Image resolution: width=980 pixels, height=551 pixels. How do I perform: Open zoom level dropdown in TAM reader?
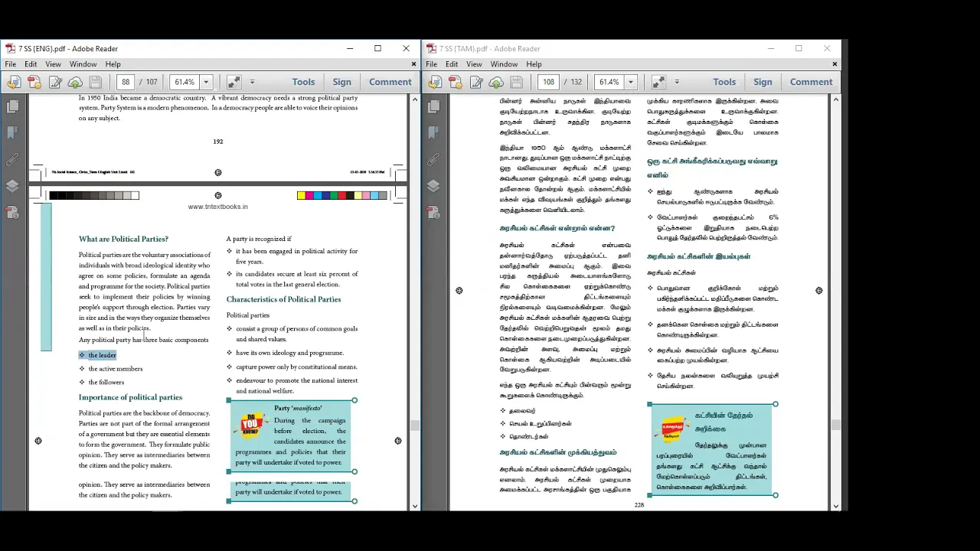click(630, 82)
